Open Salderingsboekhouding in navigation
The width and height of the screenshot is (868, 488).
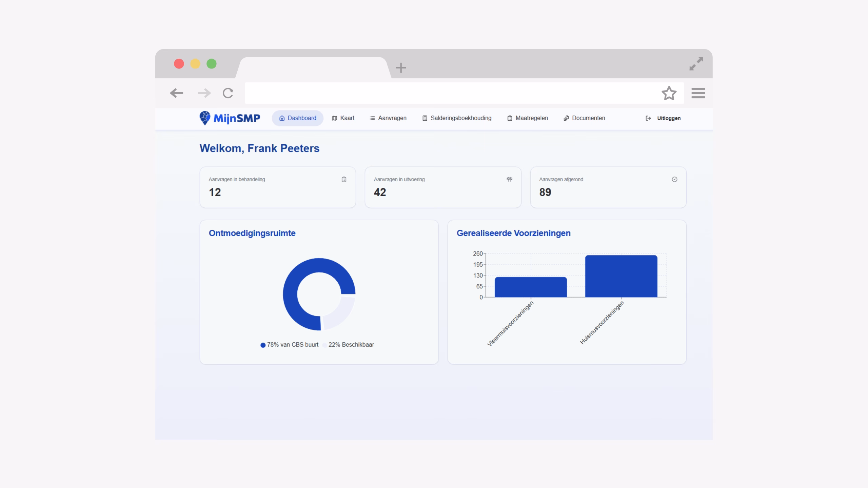pos(457,118)
